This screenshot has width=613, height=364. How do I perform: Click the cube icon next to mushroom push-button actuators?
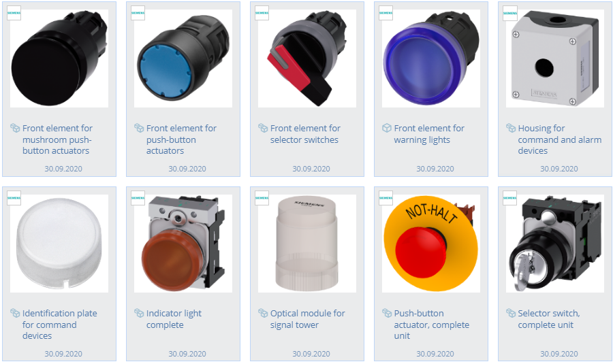click(x=15, y=128)
